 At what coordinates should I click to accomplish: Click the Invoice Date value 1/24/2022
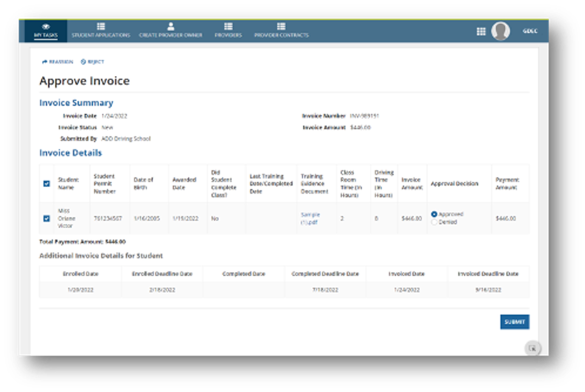[x=114, y=116]
